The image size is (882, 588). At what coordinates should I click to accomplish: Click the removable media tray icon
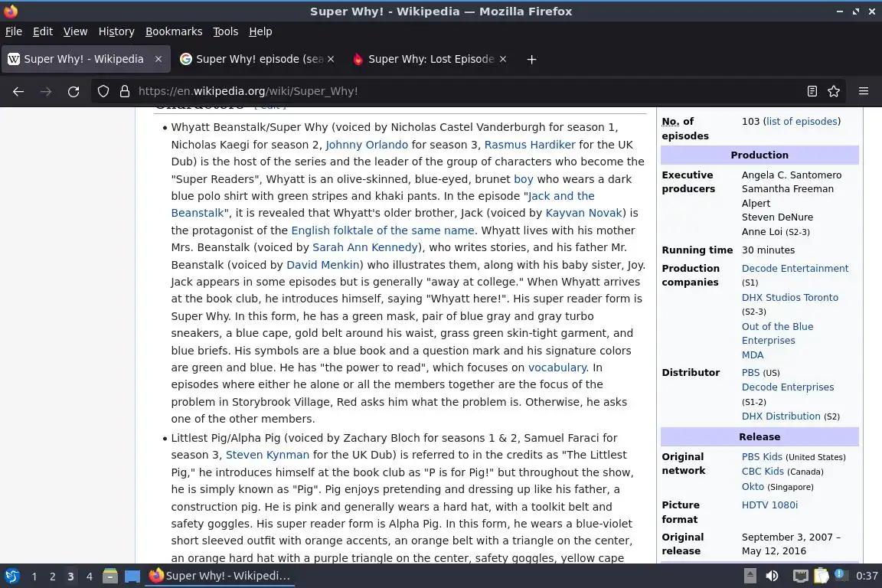(750, 576)
